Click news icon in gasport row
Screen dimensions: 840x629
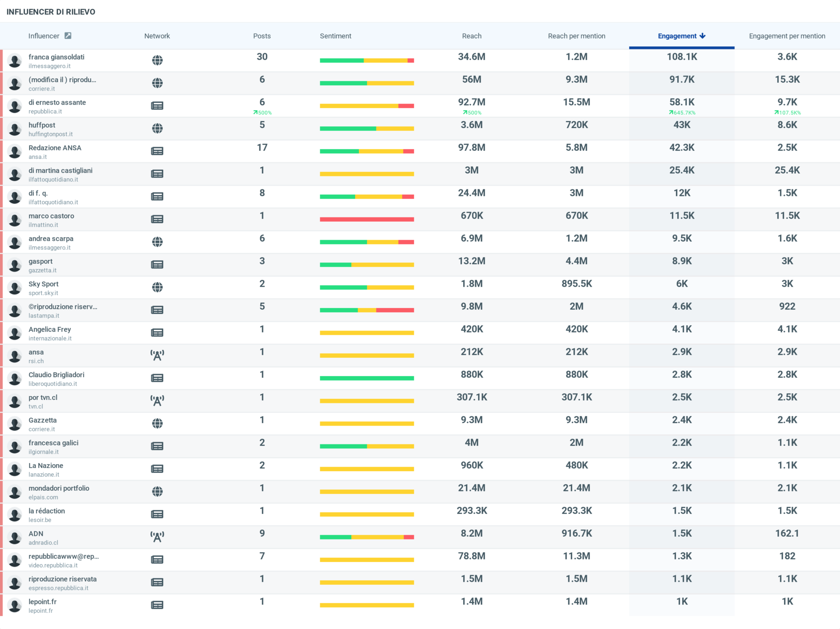157,265
